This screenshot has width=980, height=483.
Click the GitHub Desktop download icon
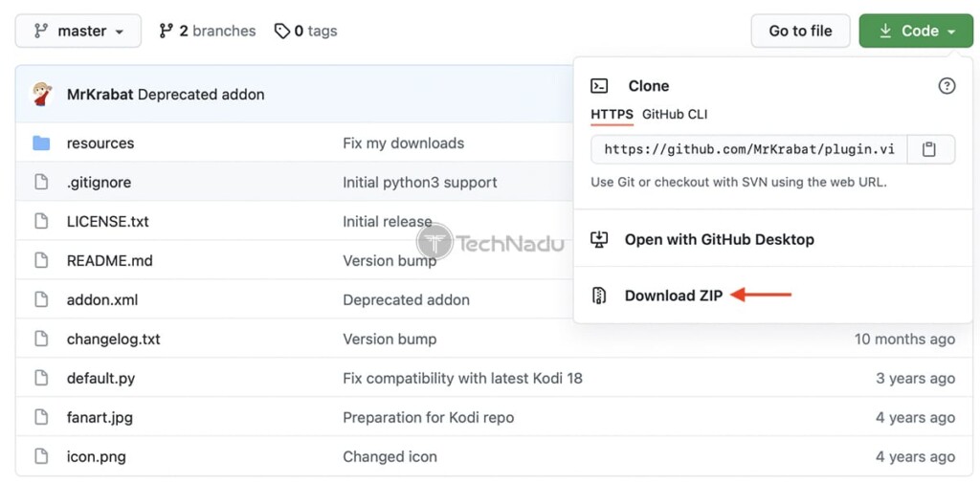point(599,239)
